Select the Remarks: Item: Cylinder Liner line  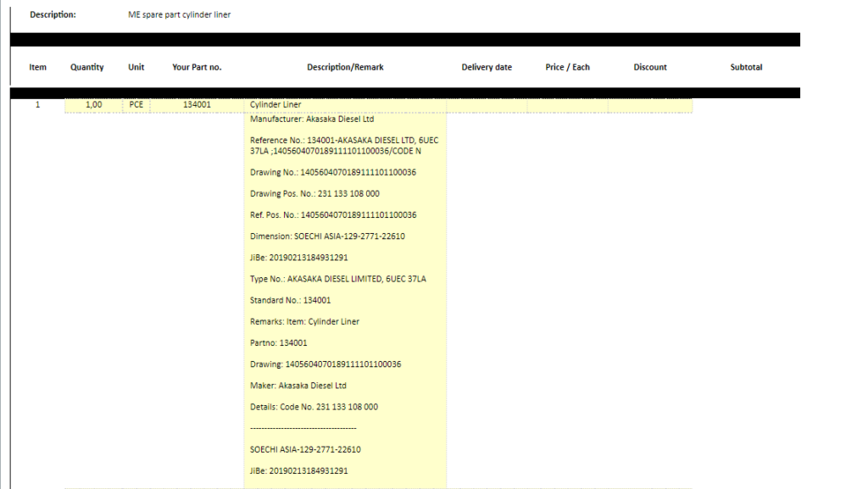pyautogui.click(x=305, y=322)
